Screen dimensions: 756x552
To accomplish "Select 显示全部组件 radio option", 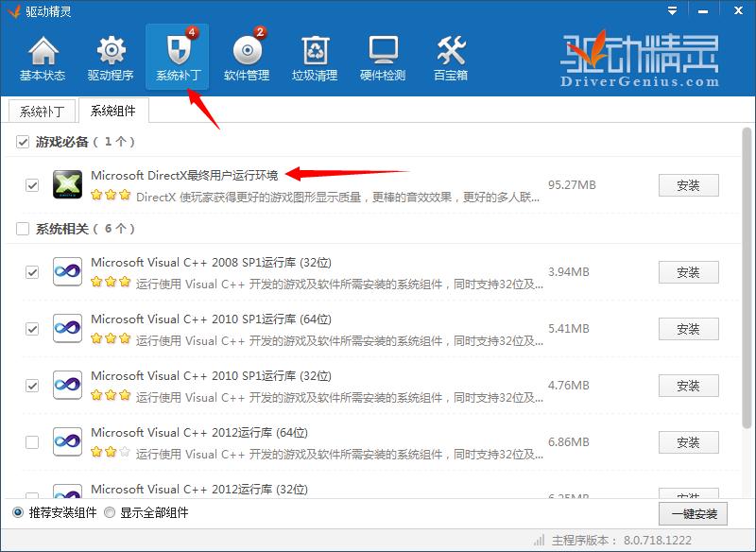I will 111,513.
